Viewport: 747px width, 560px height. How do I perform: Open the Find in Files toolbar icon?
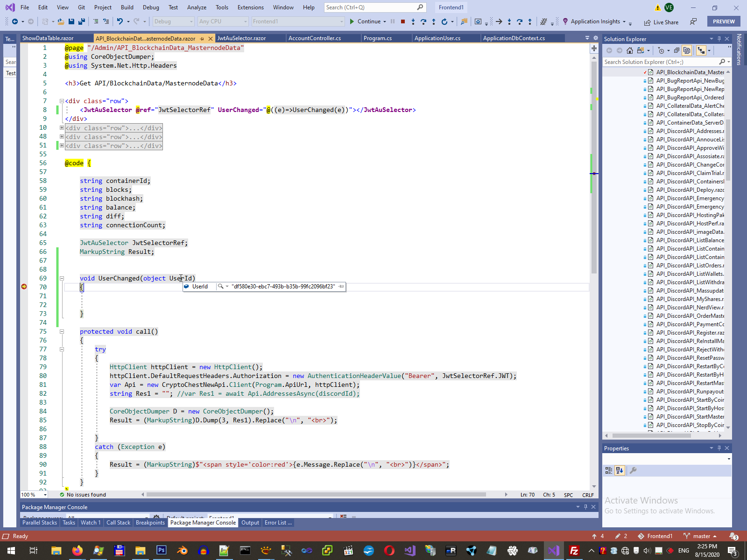464,21
